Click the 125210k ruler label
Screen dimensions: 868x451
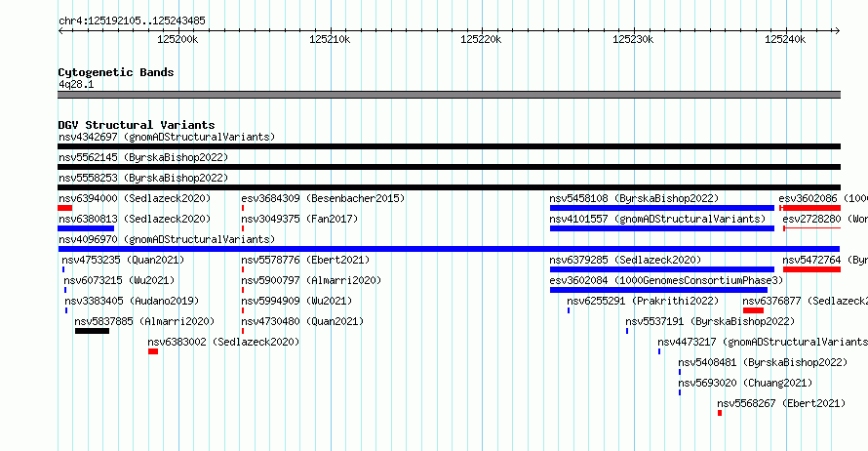pos(330,39)
